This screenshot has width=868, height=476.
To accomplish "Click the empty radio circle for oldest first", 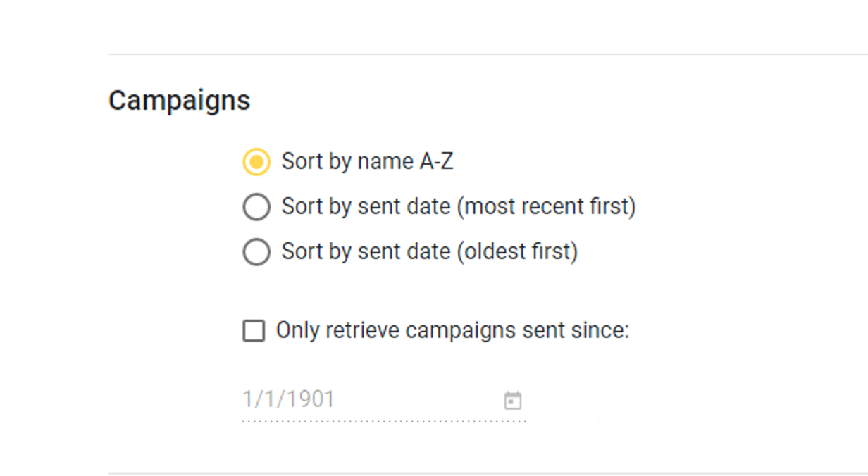I will (256, 252).
